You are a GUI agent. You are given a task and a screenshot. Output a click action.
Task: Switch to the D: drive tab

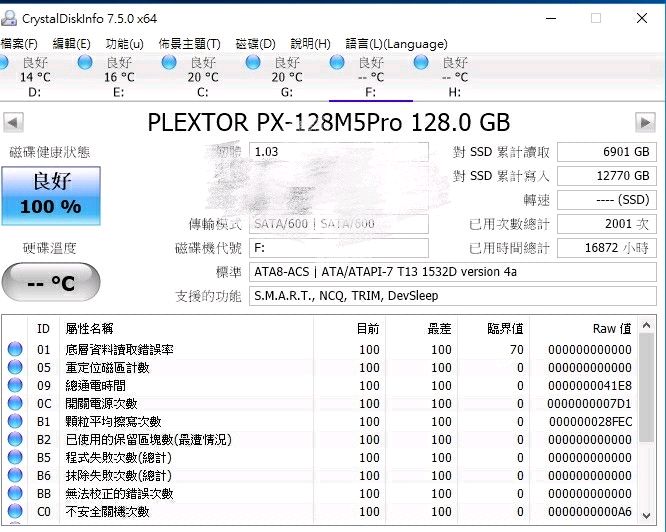34,76
